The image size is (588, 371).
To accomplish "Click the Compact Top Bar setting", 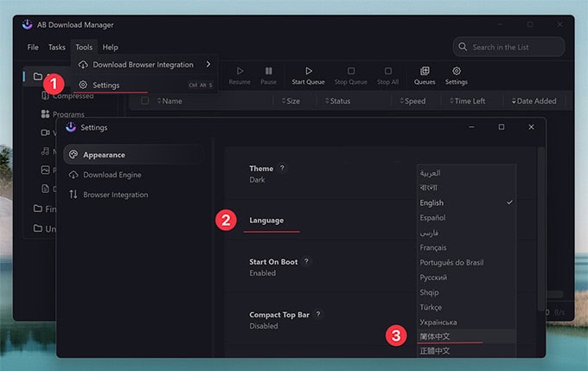I will coord(380,320).
